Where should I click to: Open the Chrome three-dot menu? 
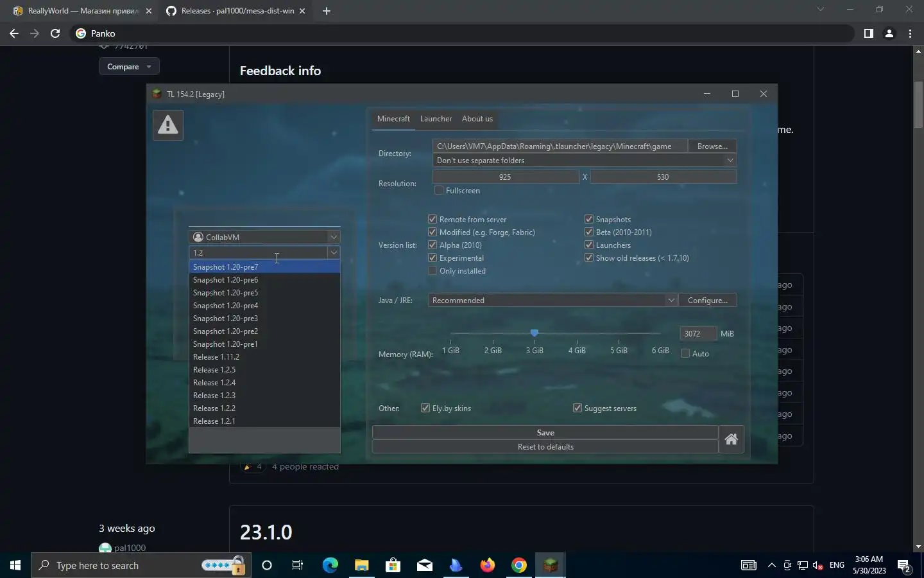(x=910, y=33)
